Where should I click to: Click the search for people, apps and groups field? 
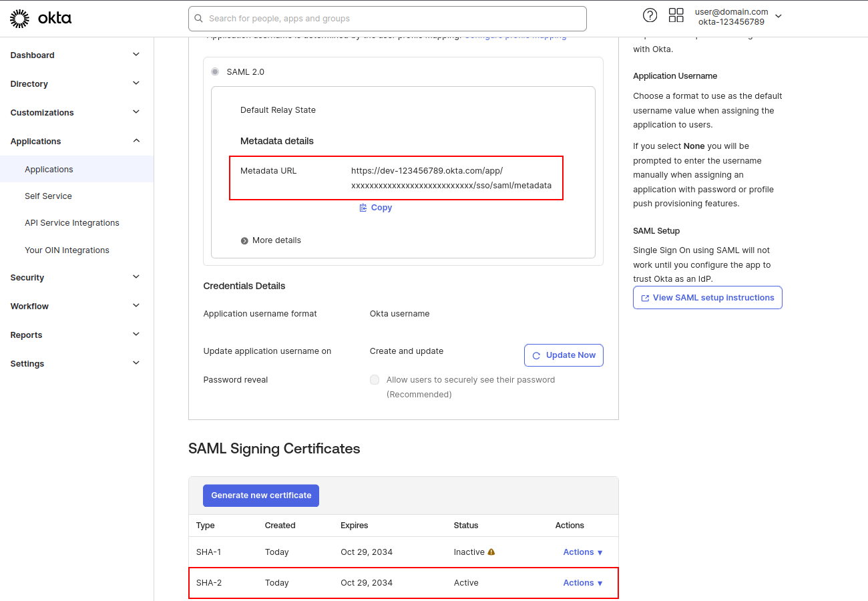click(x=387, y=19)
